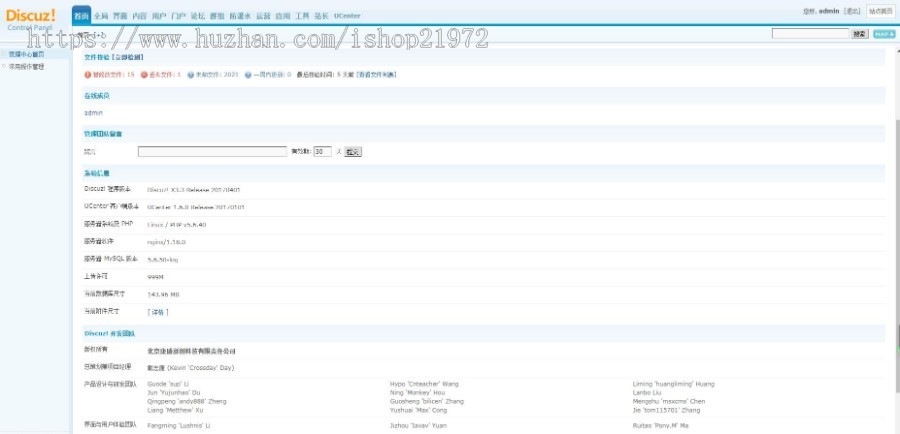Click the blue icon beside 未知文件: 2021
The height and width of the screenshot is (434, 900).
tap(191, 75)
